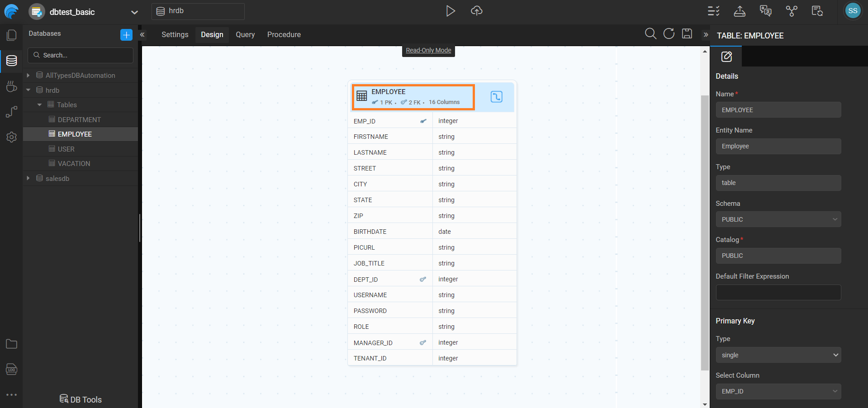Open the Databases icon in left sidebar
This screenshot has height=408, width=868.
tap(11, 61)
